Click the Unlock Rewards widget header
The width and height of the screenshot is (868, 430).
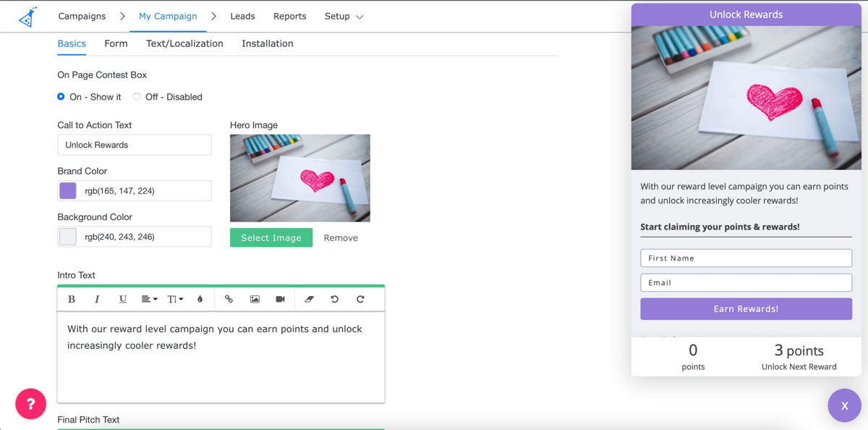pyautogui.click(x=746, y=14)
